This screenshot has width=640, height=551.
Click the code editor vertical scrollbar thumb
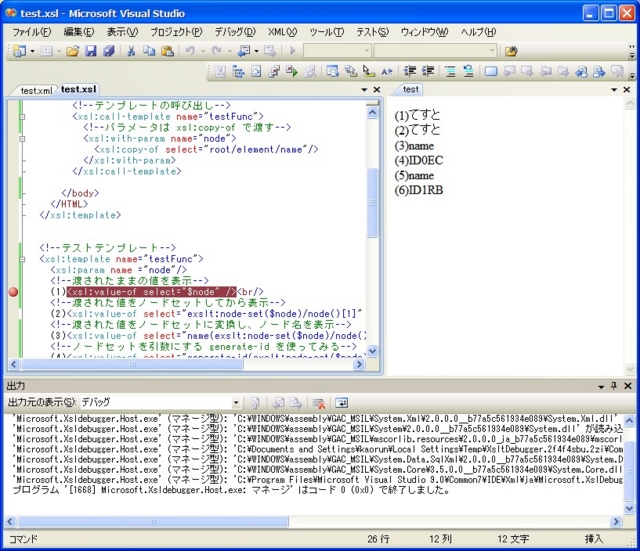pyautogui.click(x=372, y=202)
